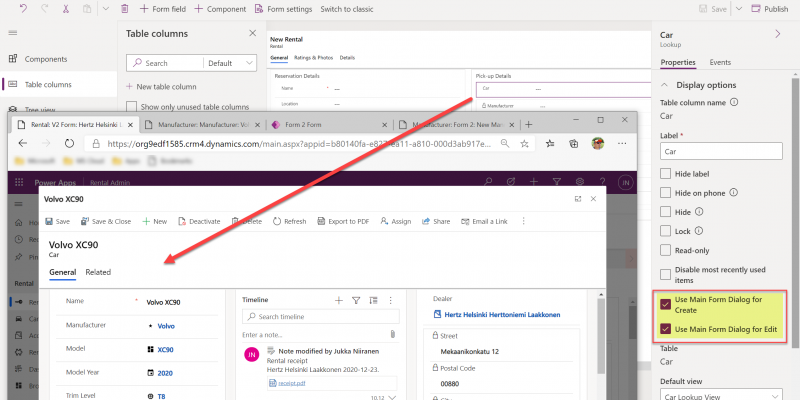Click the Cut scissors icon
The height and width of the screenshot is (400, 800).
(66, 9)
